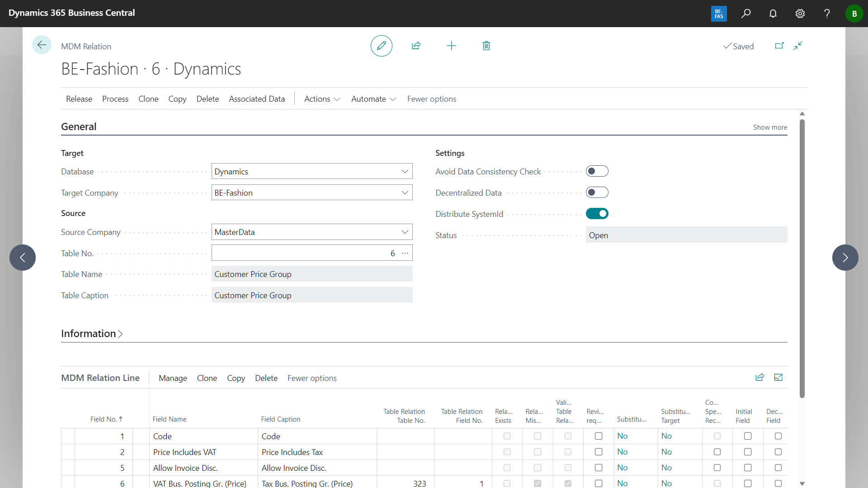Image resolution: width=868 pixels, height=488 pixels.
Task: Click table relation 323 cell
Action: click(405, 483)
